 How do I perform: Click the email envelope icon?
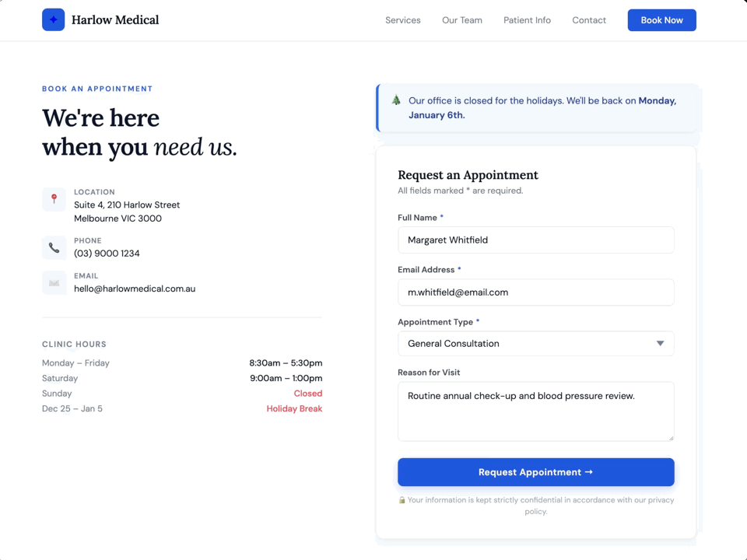[x=54, y=283]
